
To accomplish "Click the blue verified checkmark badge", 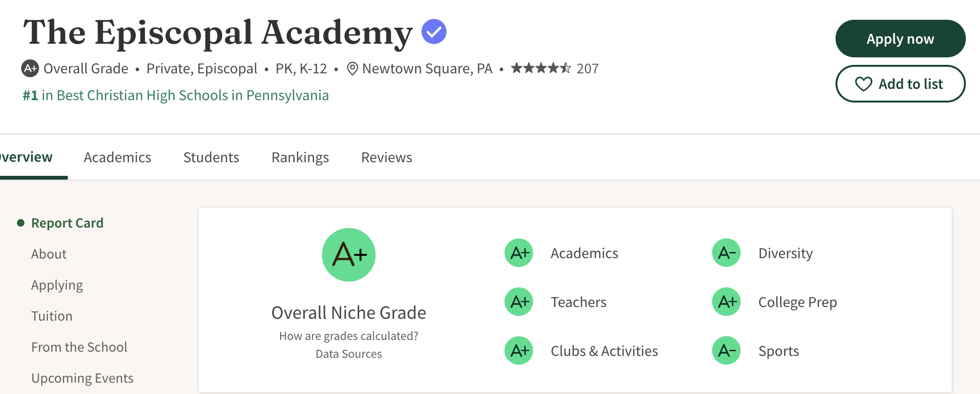I will click(434, 32).
